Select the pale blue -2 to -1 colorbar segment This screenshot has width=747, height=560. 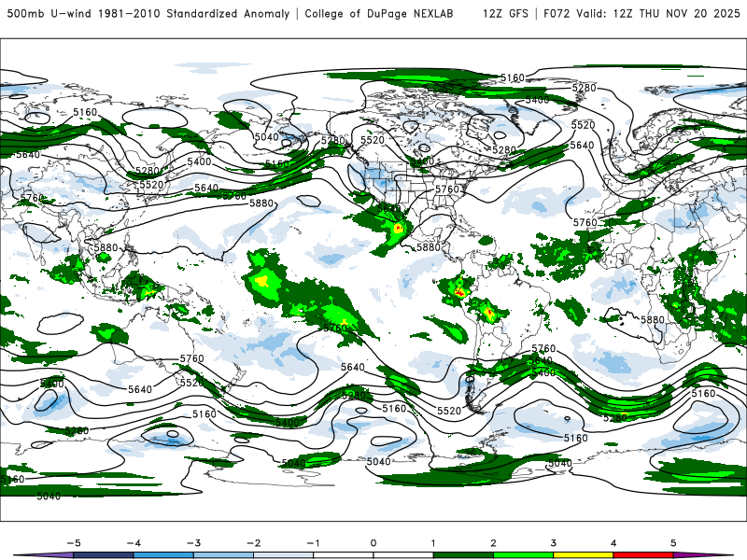[x=284, y=555]
